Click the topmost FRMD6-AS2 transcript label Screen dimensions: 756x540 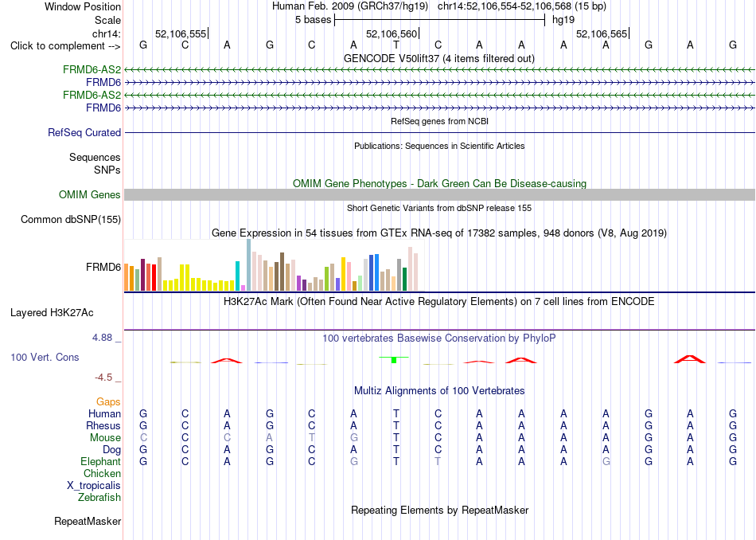92,69
